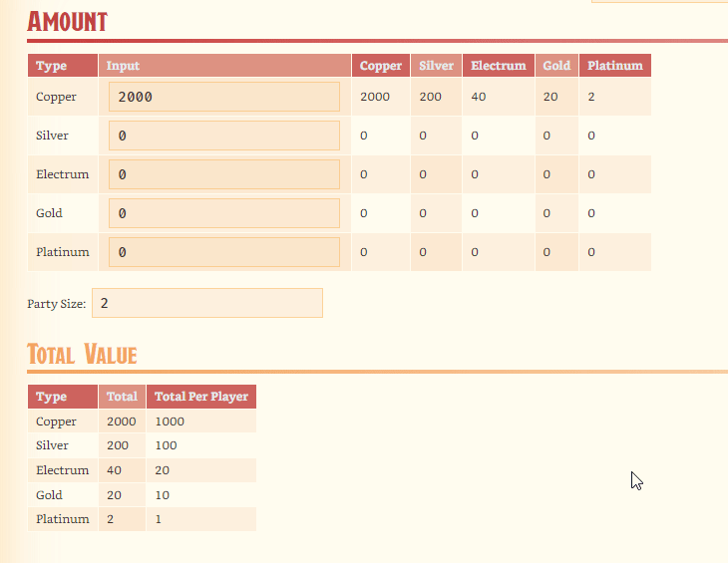Viewport: 728px width, 563px height.
Task: Select the Electrum column header in Amount table
Action: pos(498,66)
